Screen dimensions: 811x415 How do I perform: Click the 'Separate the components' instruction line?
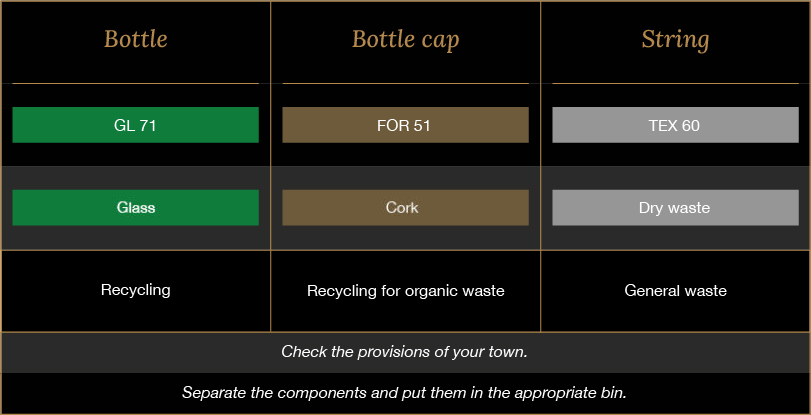pos(404,393)
